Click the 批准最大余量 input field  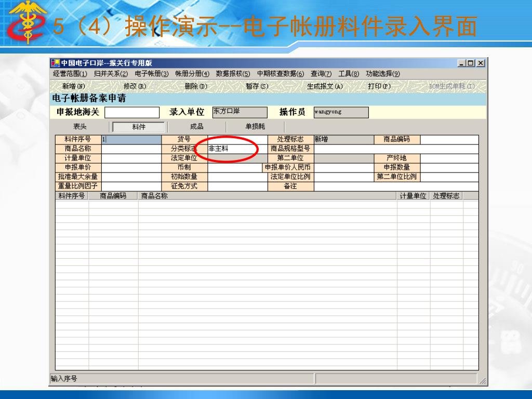(131, 177)
